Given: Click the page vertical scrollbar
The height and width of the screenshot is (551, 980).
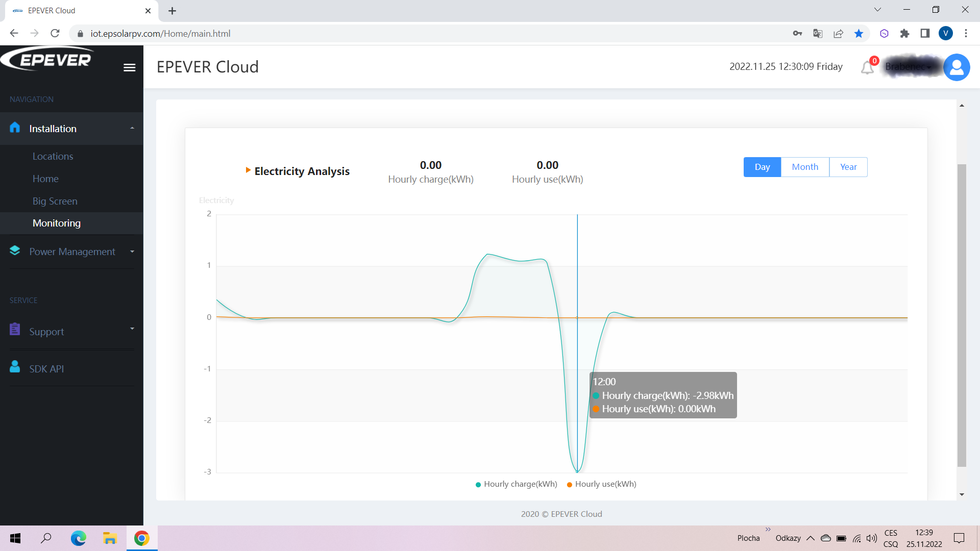Looking at the screenshot, I should [x=962, y=315].
